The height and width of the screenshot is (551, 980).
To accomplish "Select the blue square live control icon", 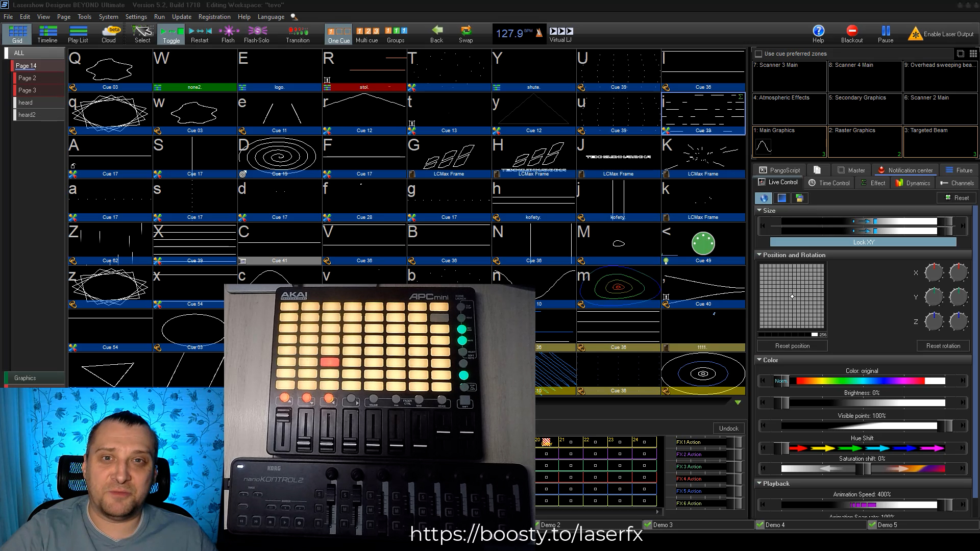I will coord(781,198).
